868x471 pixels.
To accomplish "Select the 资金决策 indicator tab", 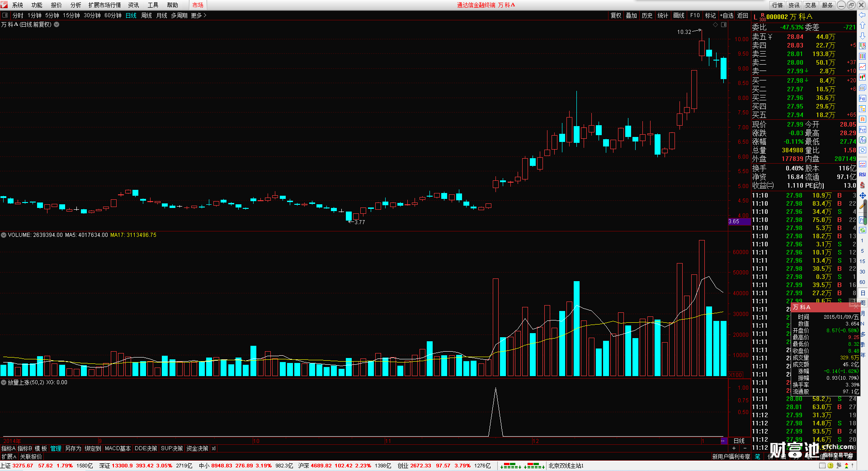I will click(197, 448).
